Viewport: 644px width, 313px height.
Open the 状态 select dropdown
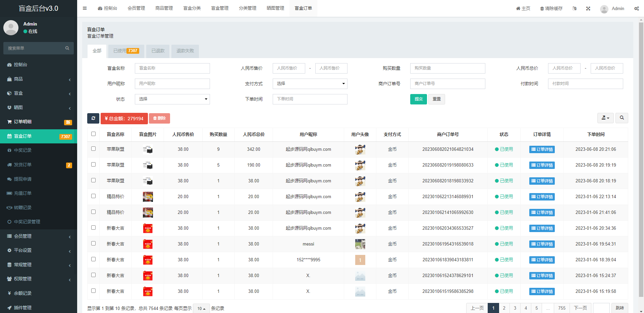[x=172, y=99]
